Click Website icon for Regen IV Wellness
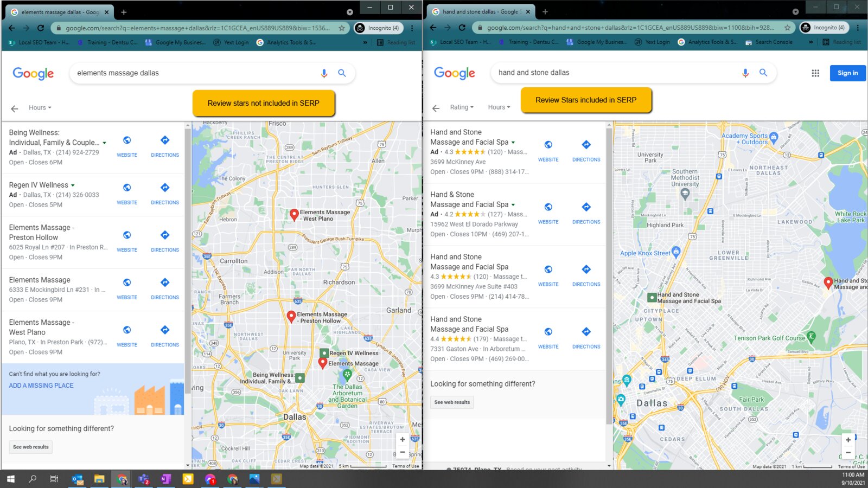This screenshot has width=868, height=488. pos(127,188)
